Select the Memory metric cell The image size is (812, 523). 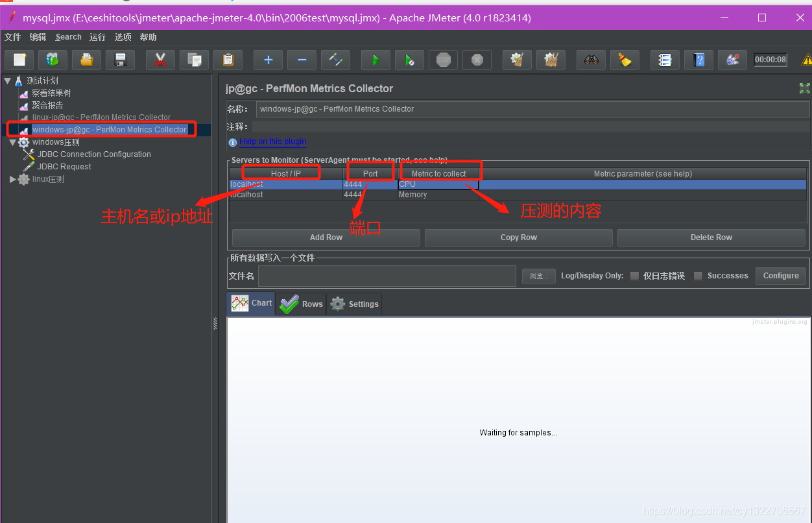point(438,195)
